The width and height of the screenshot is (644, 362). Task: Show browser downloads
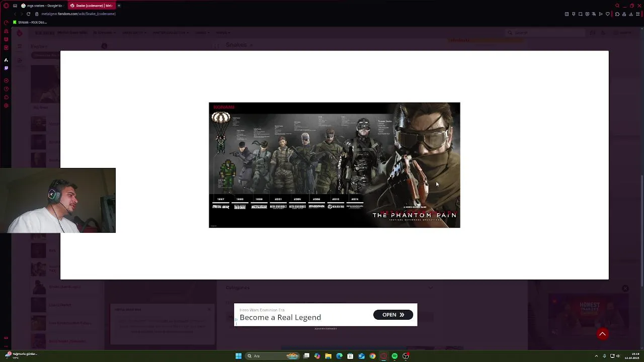pyautogui.click(x=631, y=14)
